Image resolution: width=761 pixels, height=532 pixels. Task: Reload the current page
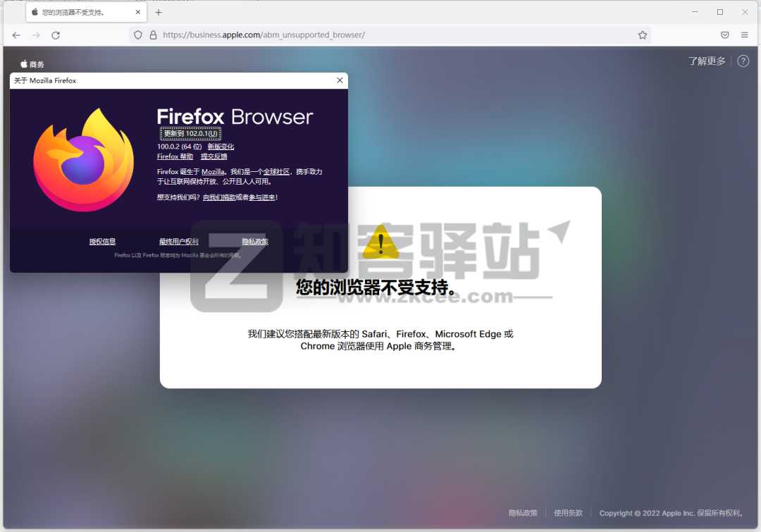click(x=56, y=35)
